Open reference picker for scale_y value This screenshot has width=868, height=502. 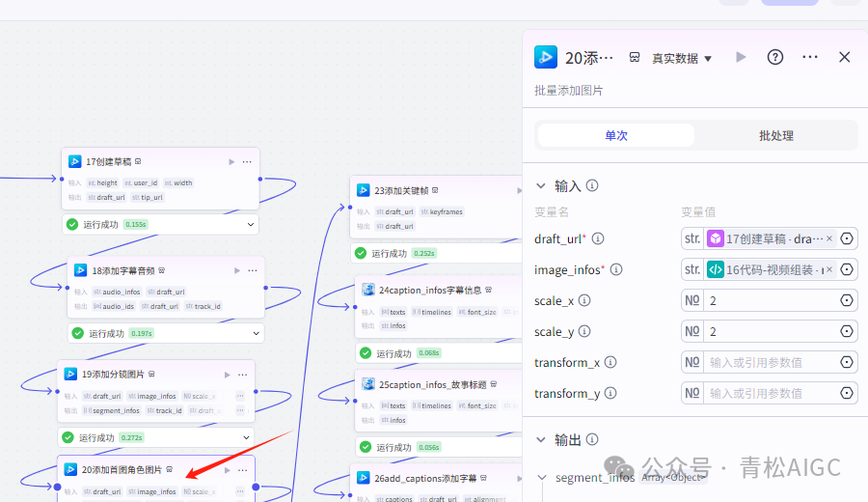click(x=847, y=331)
